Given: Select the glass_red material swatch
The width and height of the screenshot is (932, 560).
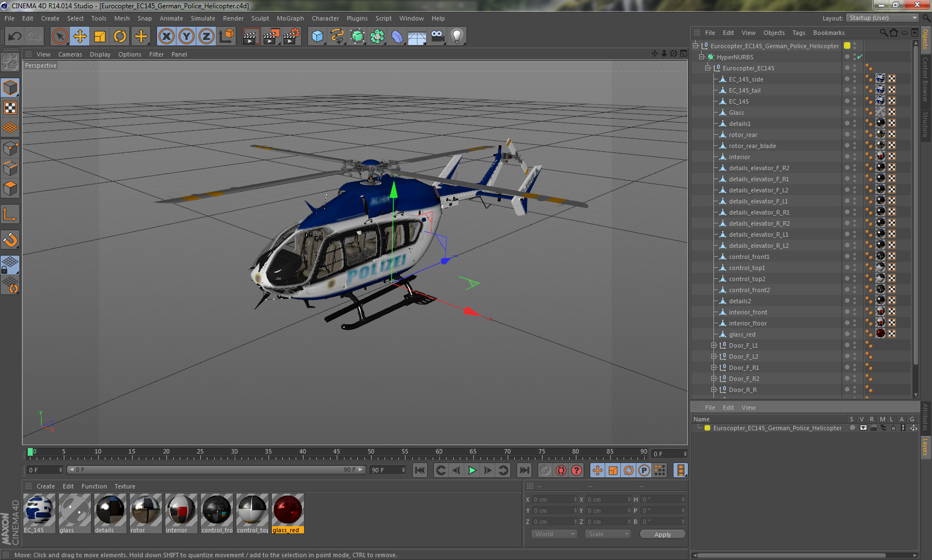Looking at the screenshot, I should [x=287, y=513].
